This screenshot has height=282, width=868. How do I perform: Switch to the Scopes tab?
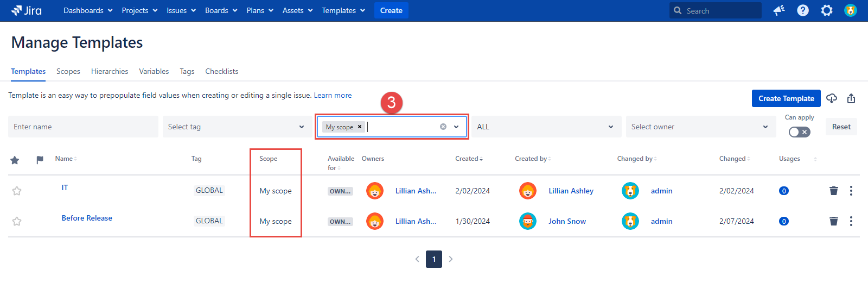tap(68, 71)
